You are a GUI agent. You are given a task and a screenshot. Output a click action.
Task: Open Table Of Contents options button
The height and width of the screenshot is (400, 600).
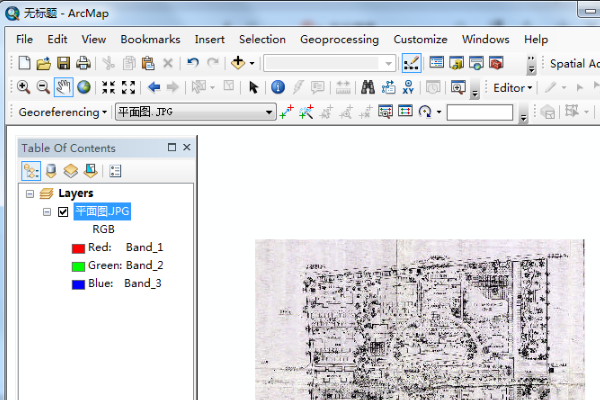click(115, 171)
